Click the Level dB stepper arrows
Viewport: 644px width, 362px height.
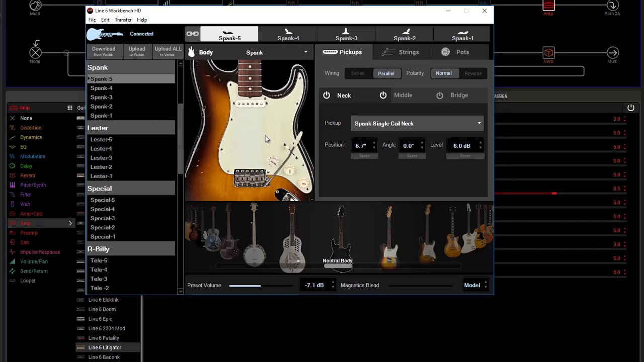480,145
